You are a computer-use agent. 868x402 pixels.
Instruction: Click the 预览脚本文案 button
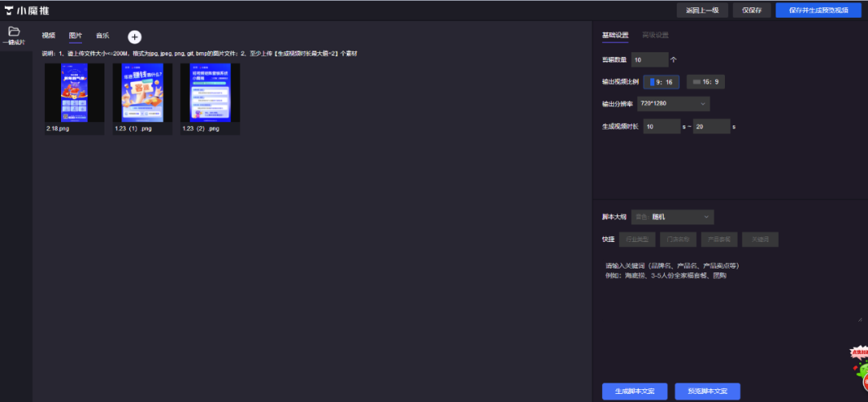pyautogui.click(x=707, y=392)
